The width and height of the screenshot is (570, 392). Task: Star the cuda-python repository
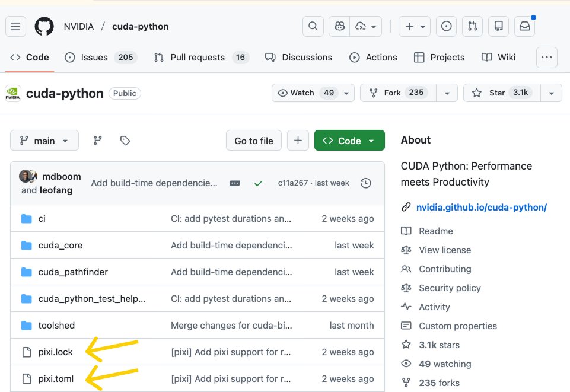[x=502, y=93]
